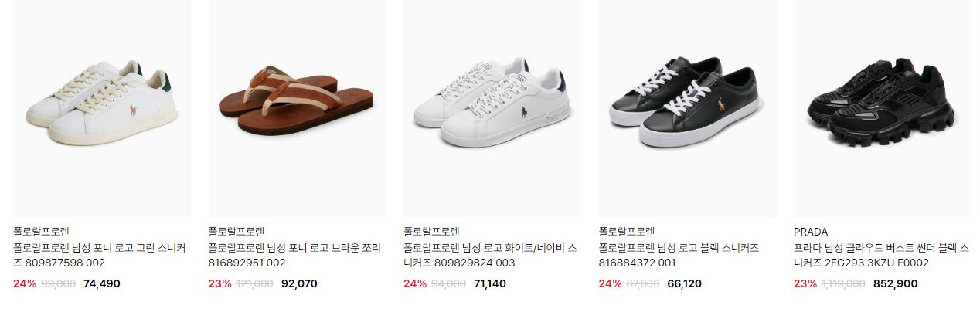
Task: Open the white and navy Polo sneaker image
Action: (492, 108)
